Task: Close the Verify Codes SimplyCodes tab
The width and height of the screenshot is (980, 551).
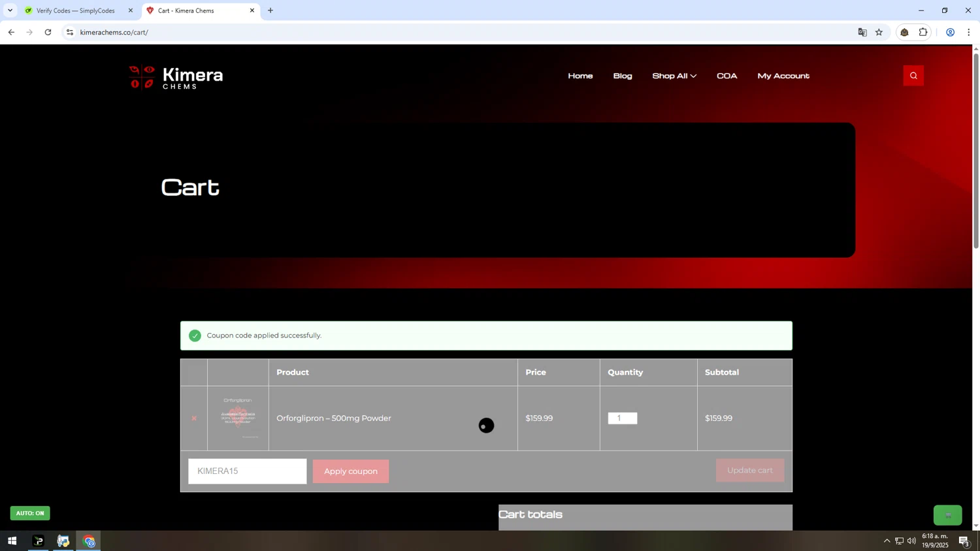Action: (x=130, y=10)
